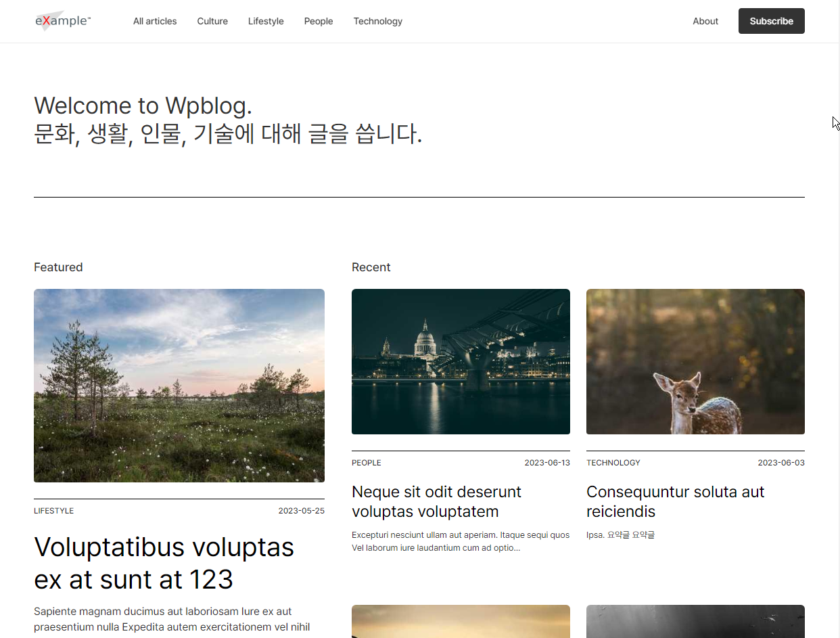
Task: Open the London night skyline thumbnail
Action: pos(461,361)
